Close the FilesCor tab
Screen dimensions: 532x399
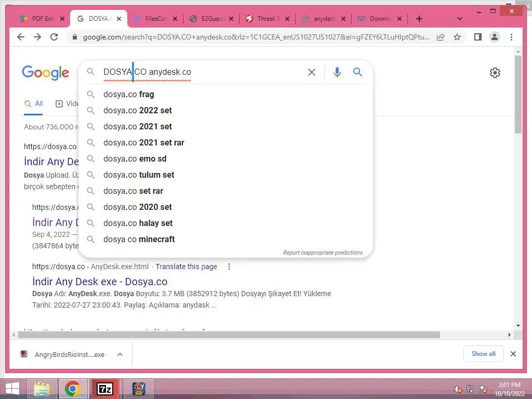pyautogui.click(x=175, y=19)
